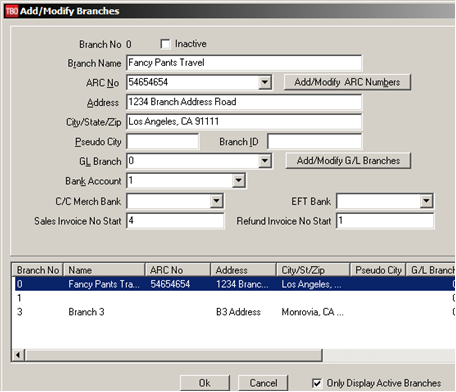Click into the Pseudo City field
The image size is (456, 392).
pyautogui.click(x=163, y=142)
